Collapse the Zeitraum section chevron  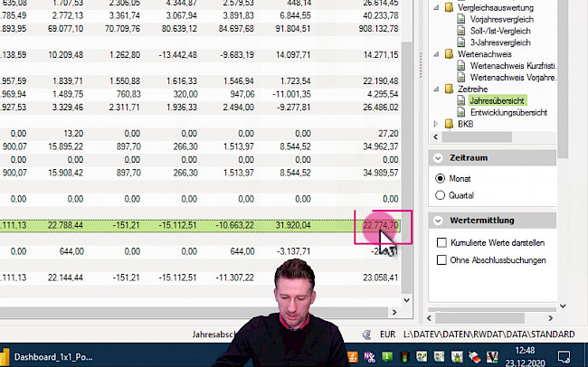438,158
